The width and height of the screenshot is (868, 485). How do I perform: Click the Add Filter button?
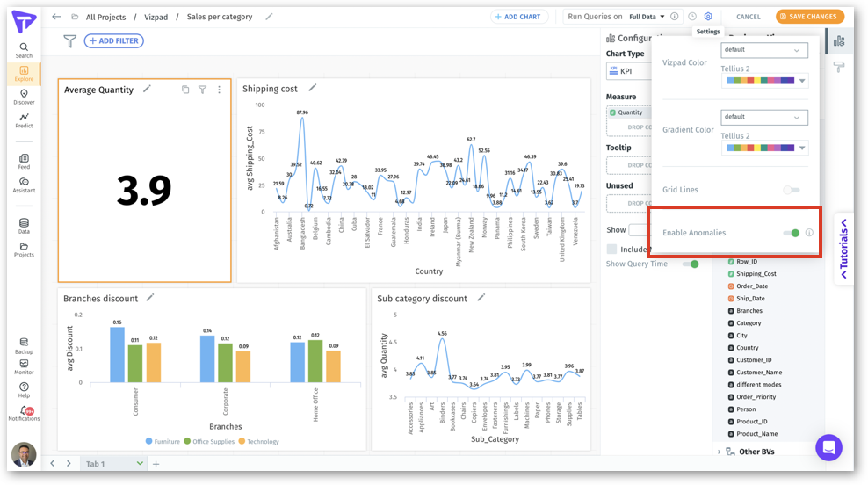click(x=114, y=40)
